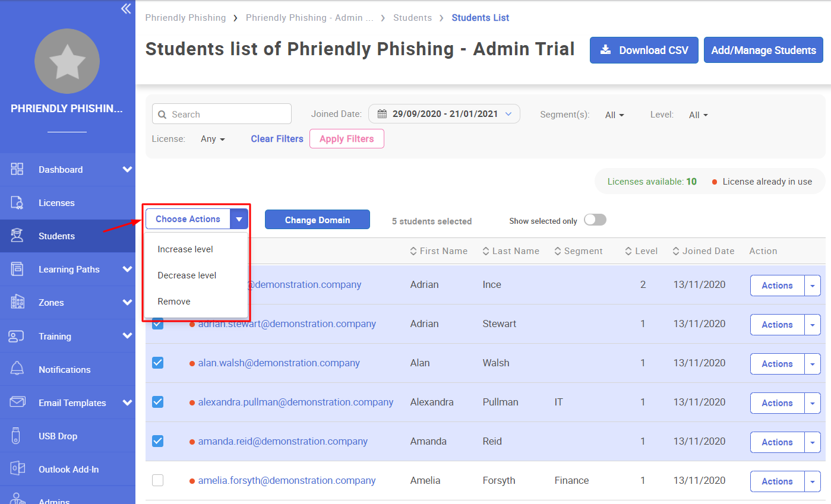831x504 pixels.
Task: Select Increase level from the menu
Action: point(185,249)
